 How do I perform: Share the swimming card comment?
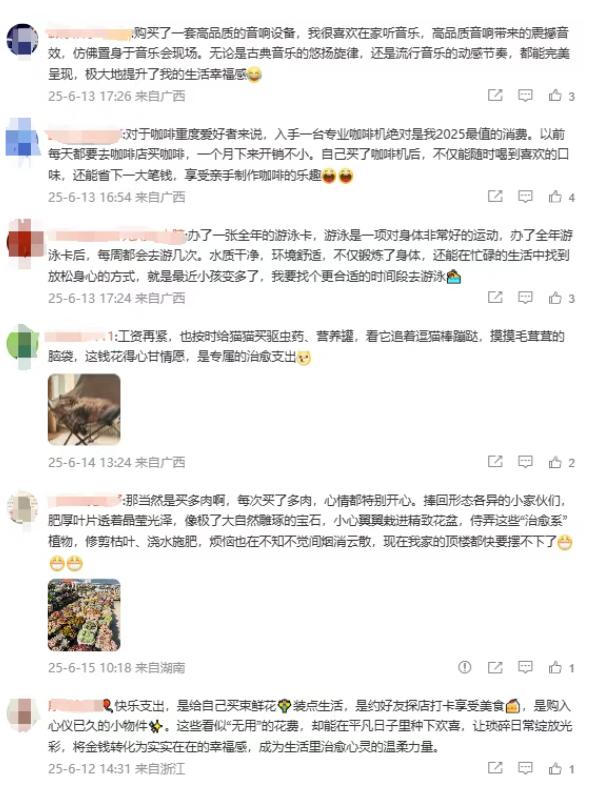pyautogui.click(x=495, y=297)
